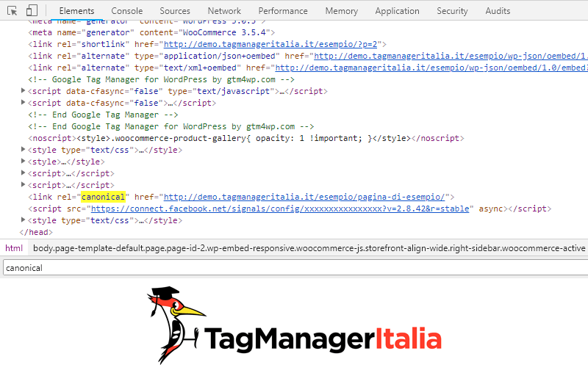Screen dimensions: 588x373
Task: Open the canonical pagina-di-esempio URL
Action: click(x=304, y=197)
